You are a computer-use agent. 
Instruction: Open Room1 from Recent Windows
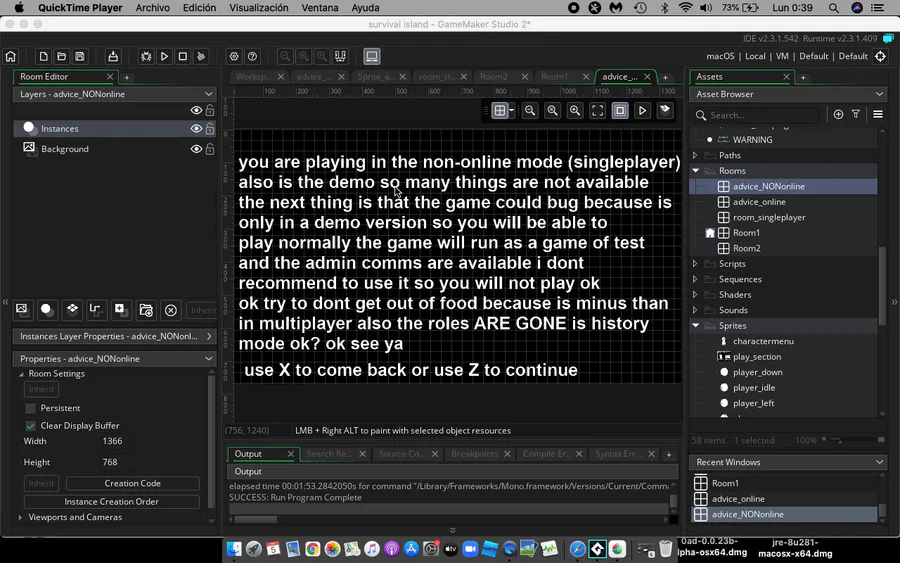tap(725, 484)
